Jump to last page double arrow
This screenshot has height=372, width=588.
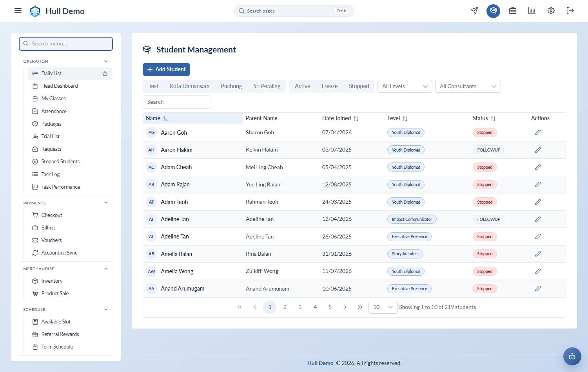coord(360,307)
